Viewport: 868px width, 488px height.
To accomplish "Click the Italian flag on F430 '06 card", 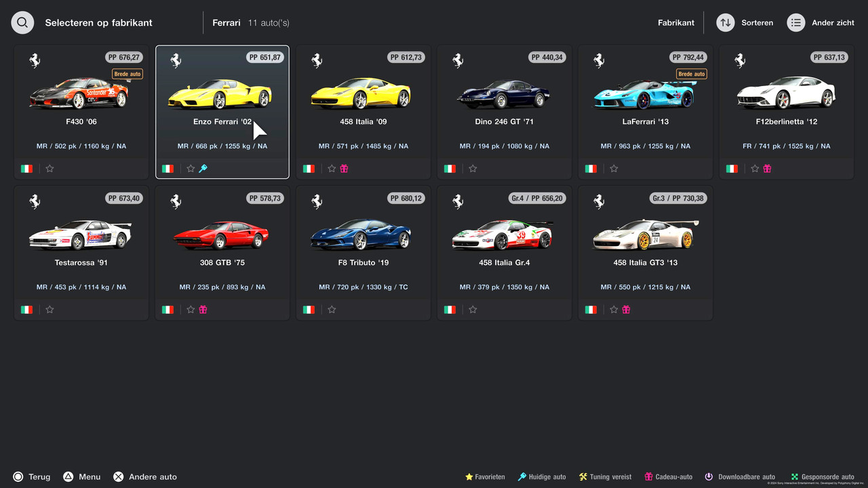I will click(26, 169).
